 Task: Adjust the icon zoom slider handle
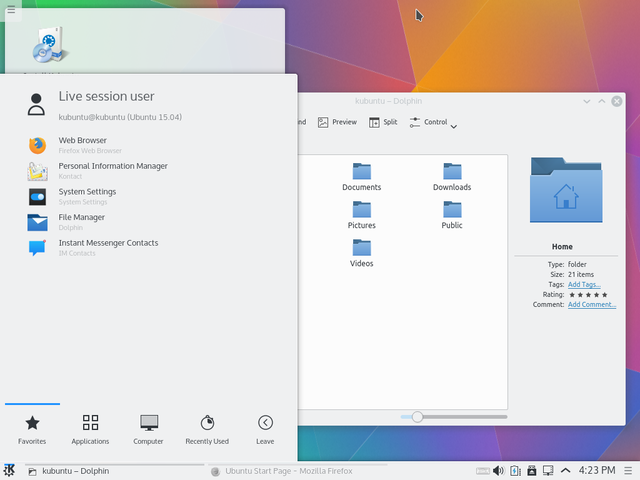tap(417, 417)
